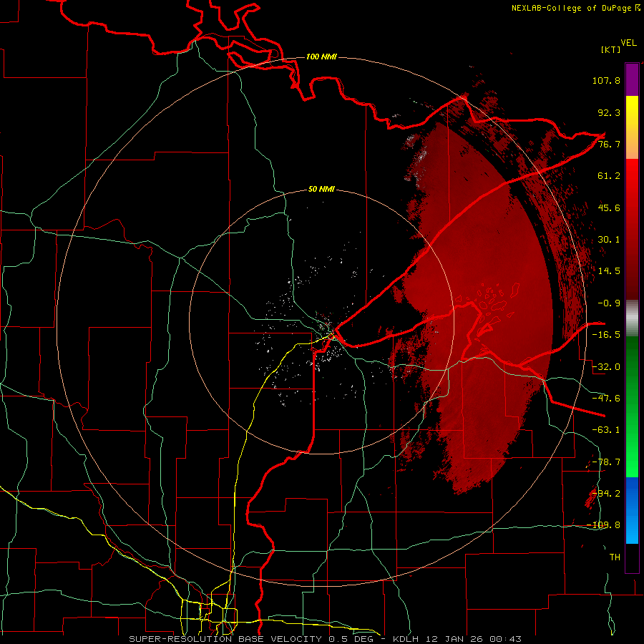
Task: Click the -16.5 velocity scale value
Action: click(606, 335)
